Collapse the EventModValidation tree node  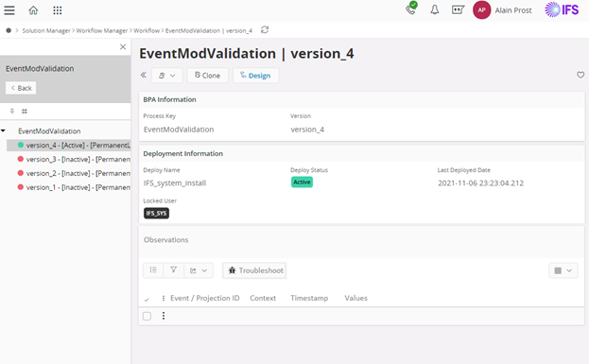tap(3, 130)
